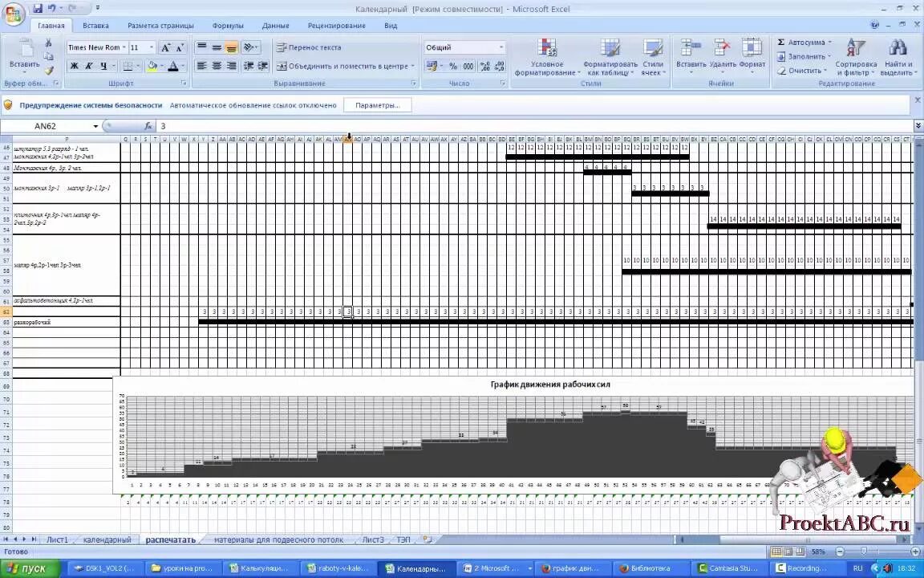924x578 pixels.
Task: Open the Заполнить fill dropdown
Action: pyautogui.click(x=804, y=57)
